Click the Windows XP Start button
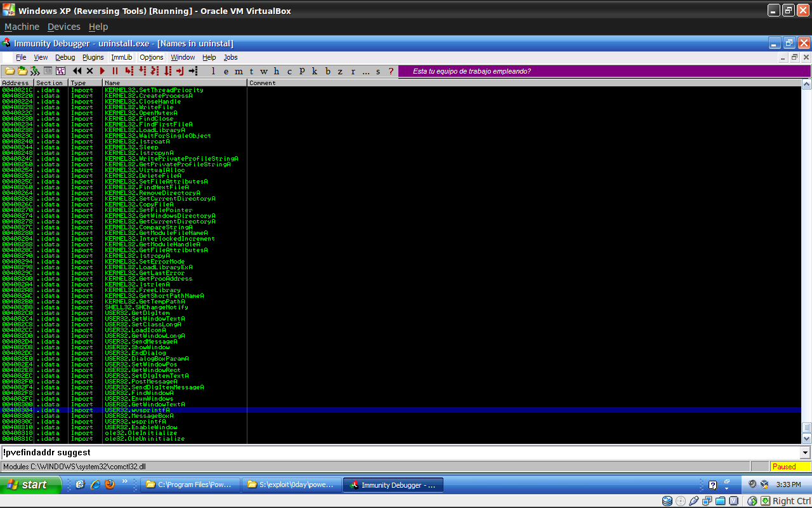The height and width of the screenshot is (508, 812). click(x=30, y=485)
